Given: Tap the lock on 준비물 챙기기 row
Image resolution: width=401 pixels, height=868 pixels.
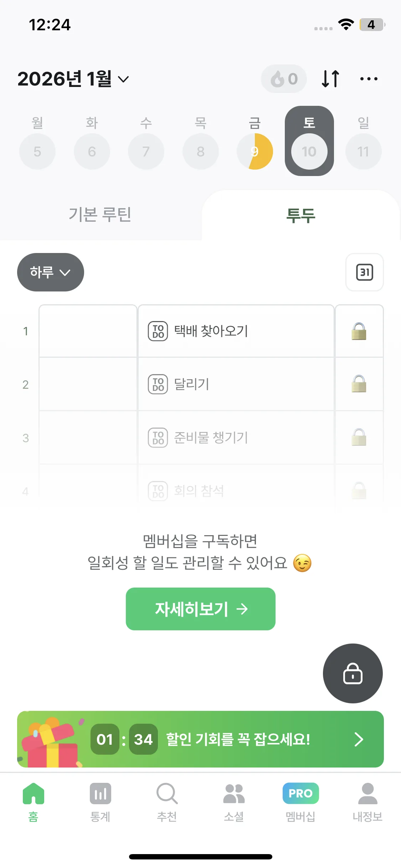Looking at the screenshot, I should pyautogui.click(x=359, y=437).
